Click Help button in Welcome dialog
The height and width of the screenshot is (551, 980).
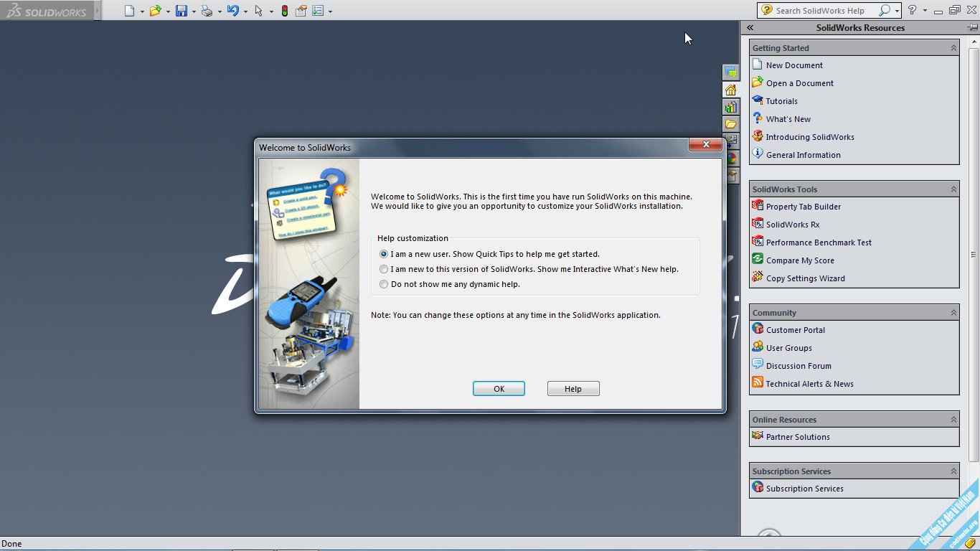click(573, 388)
